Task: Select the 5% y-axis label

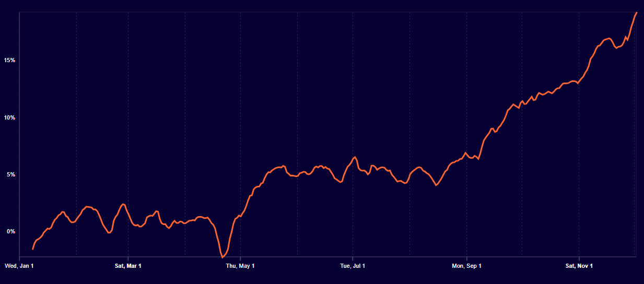Action: click(11, 175)
